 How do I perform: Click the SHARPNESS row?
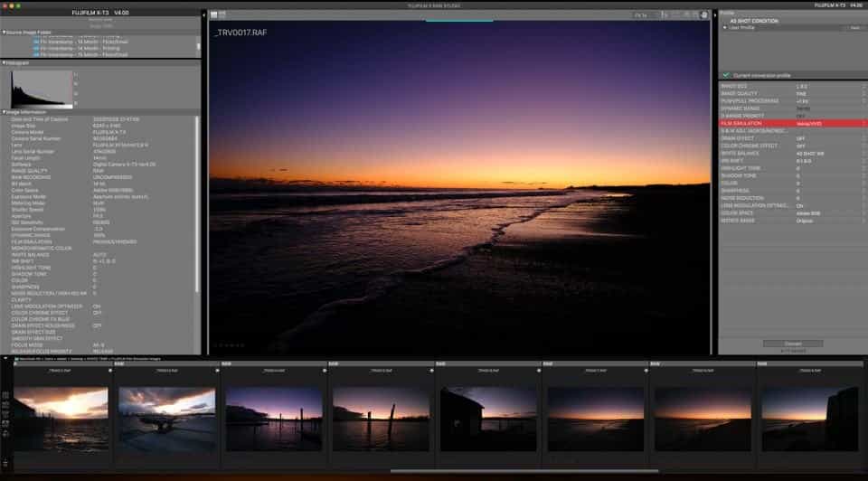tap(793, 191)
